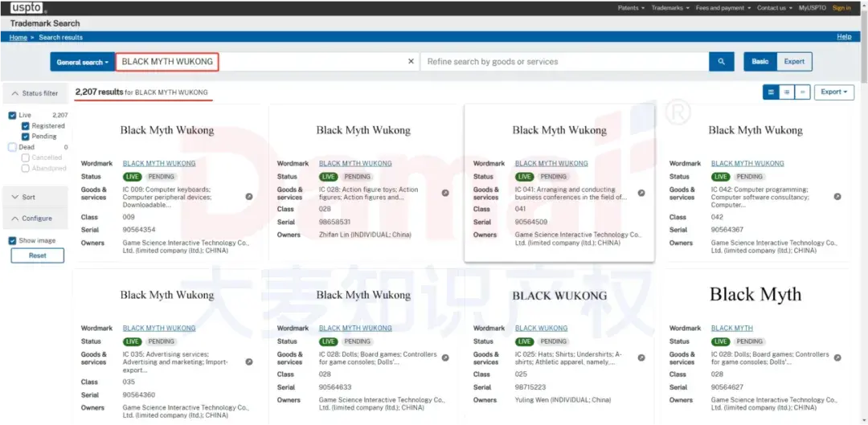868x425 pixels.
Task: Open the Trademarks menu
Action: [670, 8]
